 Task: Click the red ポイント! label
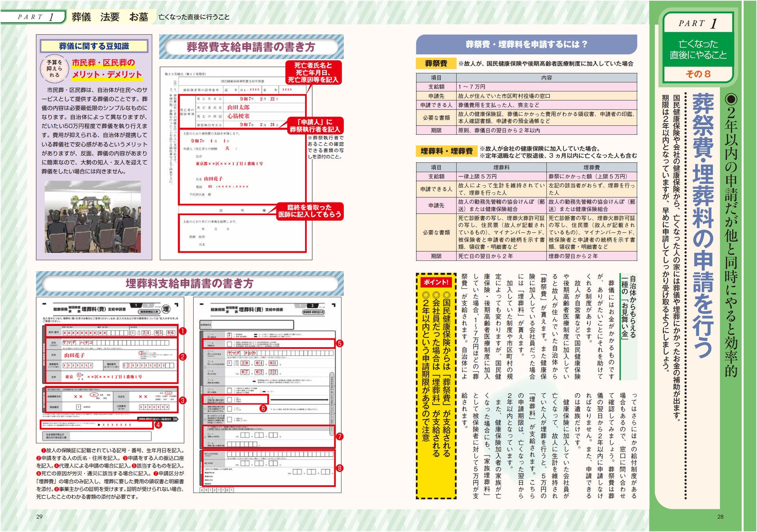tap(436, 282)
